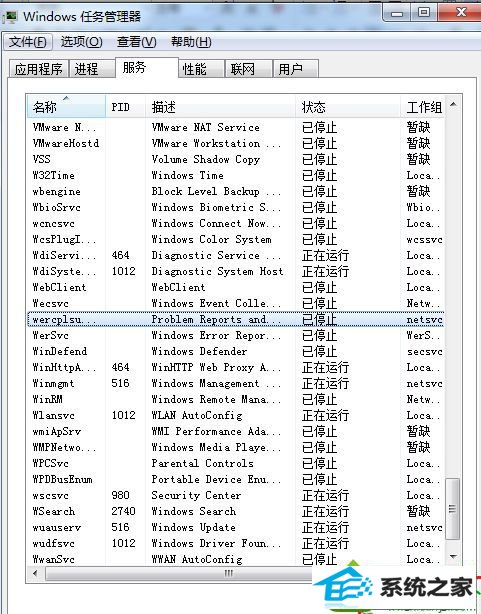Select the WSearch service row
Screen dimensions: 481x614
[236, 511]
